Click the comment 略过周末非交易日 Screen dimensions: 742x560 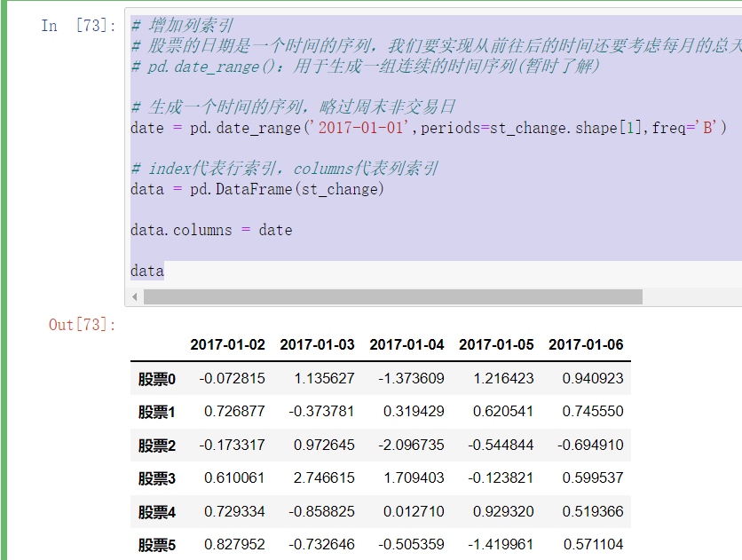(x=387, y=107)
